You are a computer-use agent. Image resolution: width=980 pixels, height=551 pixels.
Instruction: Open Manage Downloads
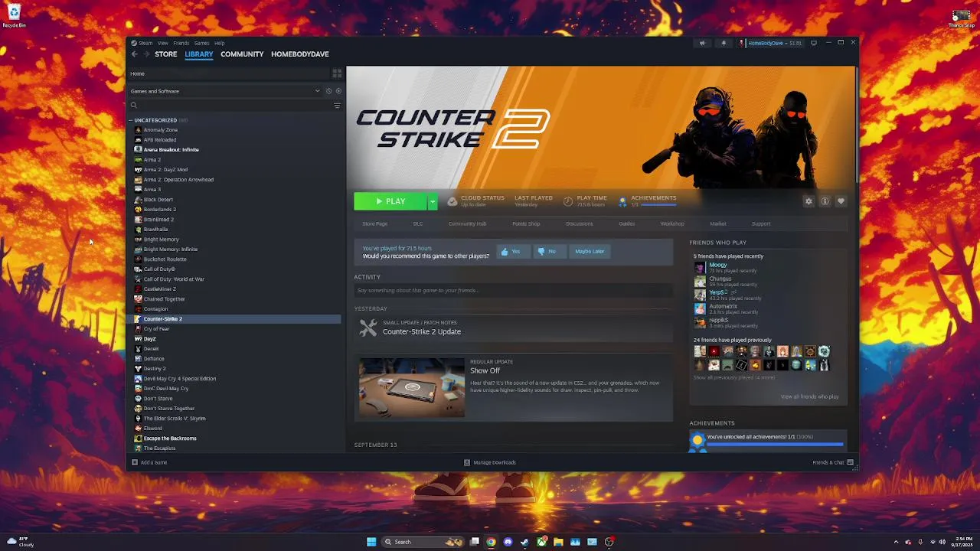(x=490, y=462)
